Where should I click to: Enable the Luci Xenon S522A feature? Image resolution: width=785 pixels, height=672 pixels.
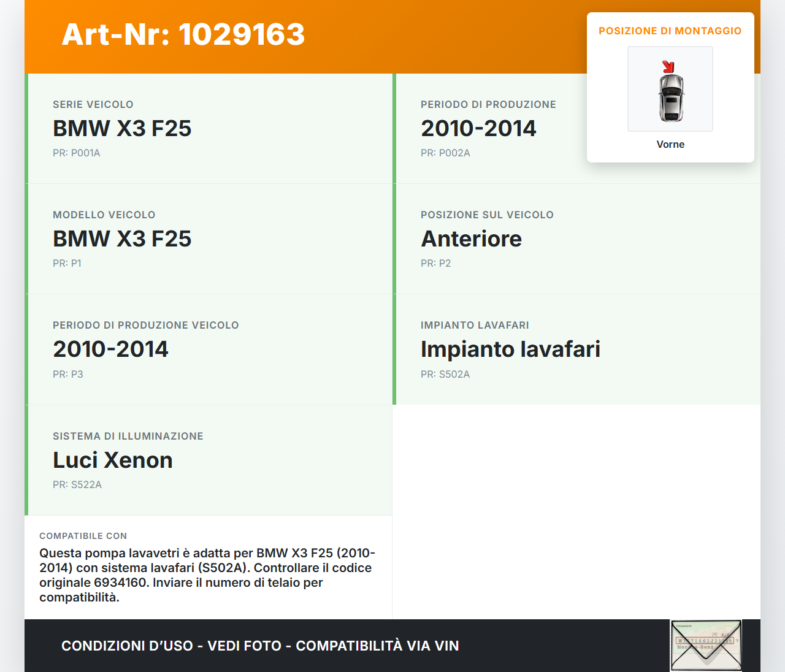click(x=113, y=460)
